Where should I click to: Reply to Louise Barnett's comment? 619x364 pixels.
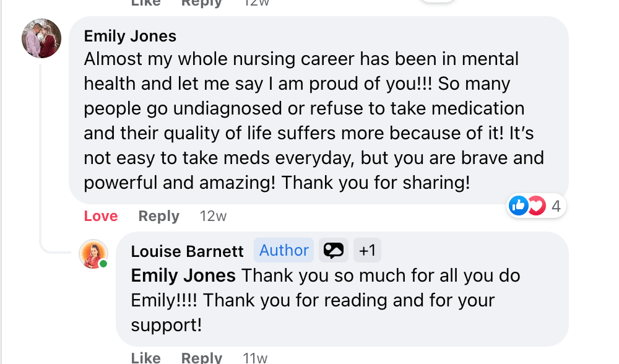pos(202,358)
